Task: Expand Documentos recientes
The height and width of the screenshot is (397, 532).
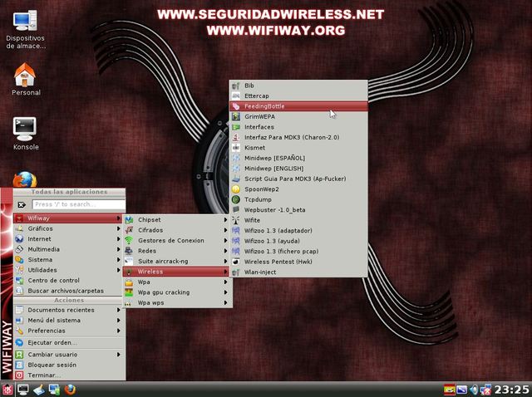Action: tap(68, 310)
